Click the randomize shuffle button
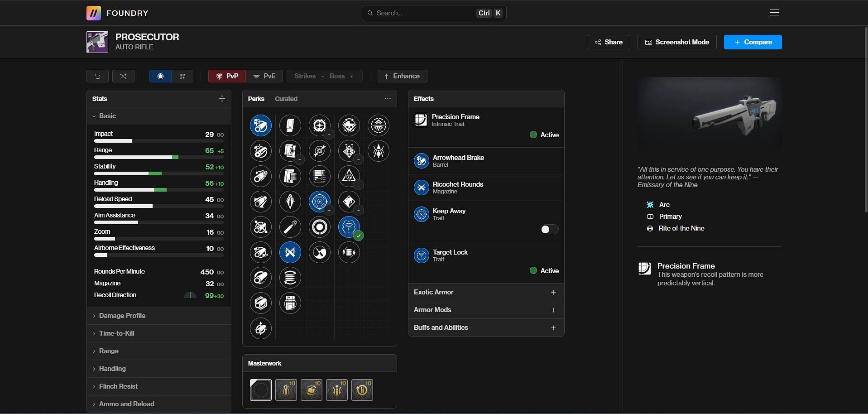This screenshot has width=868, height=414. click(123, 76)
